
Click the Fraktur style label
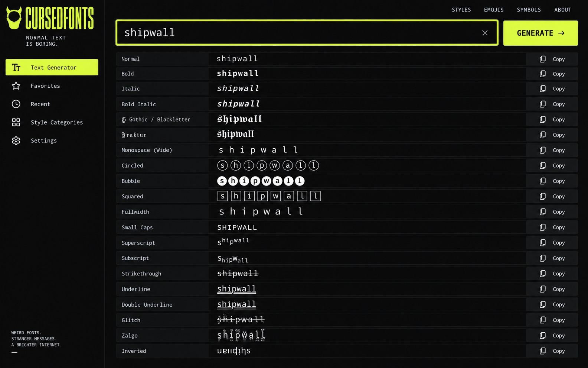[x=134, y=135]
